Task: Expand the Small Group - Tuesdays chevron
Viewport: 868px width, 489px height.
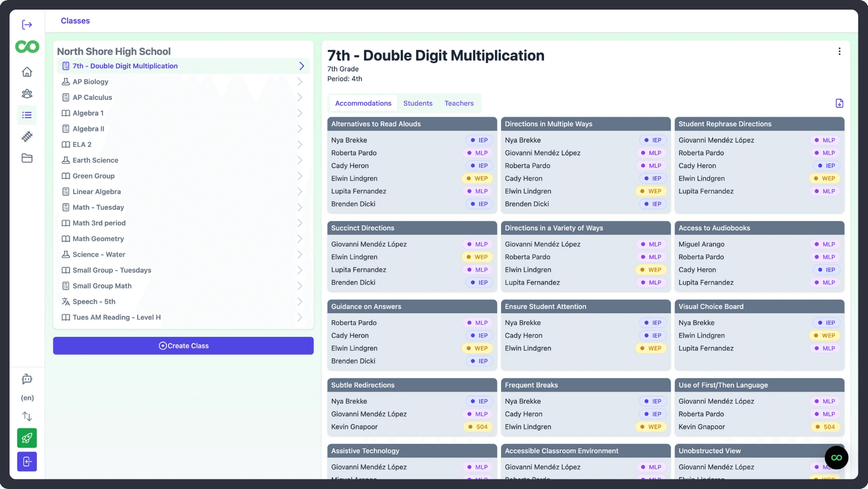Action: pos(300,270)
